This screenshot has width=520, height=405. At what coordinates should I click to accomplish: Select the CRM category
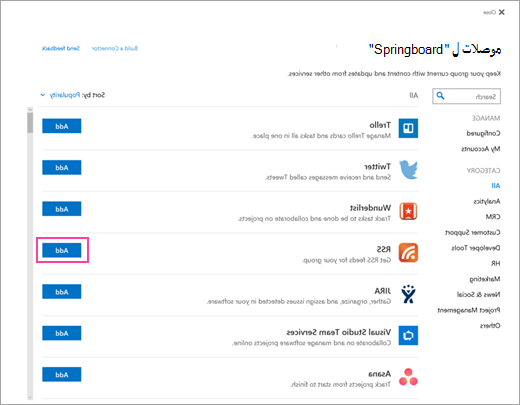pos(493,217)
